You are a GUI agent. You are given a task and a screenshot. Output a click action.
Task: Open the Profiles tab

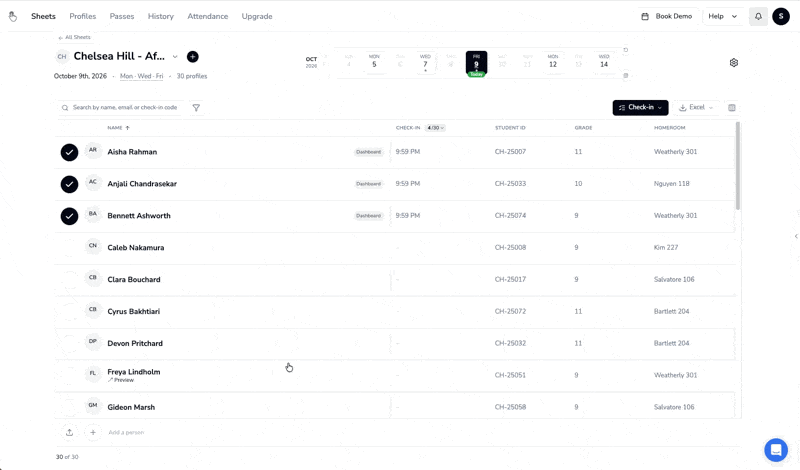point(83,16)
